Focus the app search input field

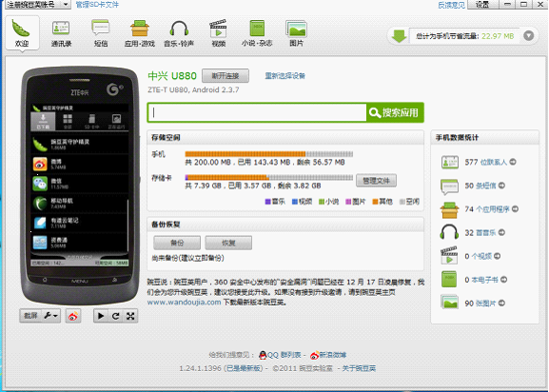[257, 112]
